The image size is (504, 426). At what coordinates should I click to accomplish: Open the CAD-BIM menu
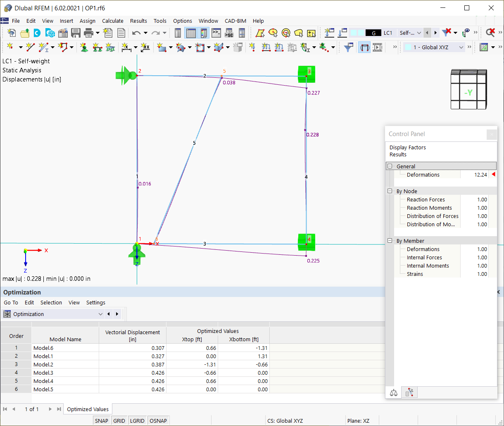click(235, 21)
